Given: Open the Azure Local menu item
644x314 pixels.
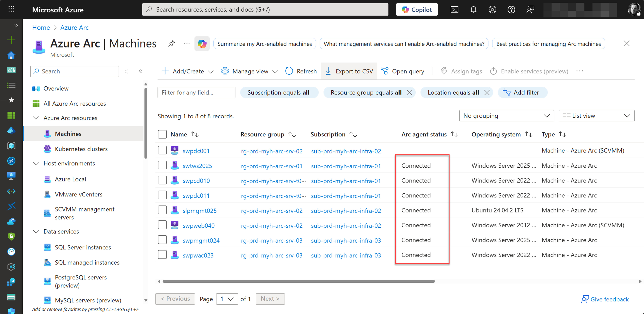Looking at the screenshot, I should point(70,179).
